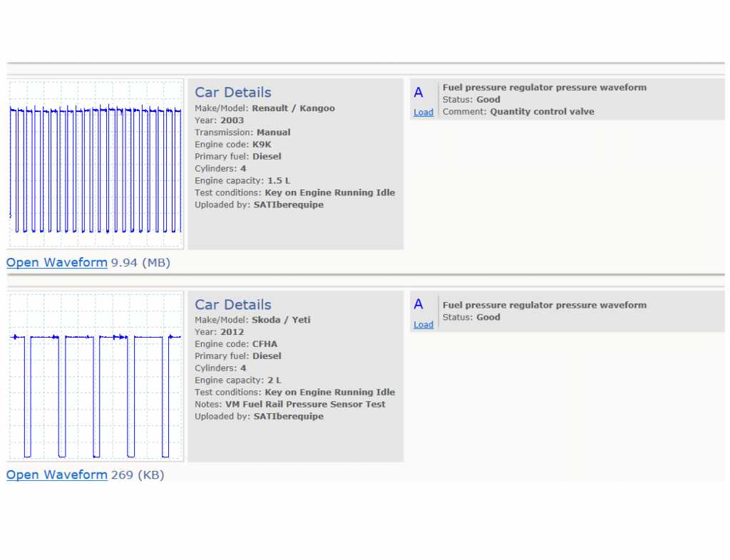730x560 pixels.
Task: Select the Car Details heading above Renault
Action: (233, 93)
